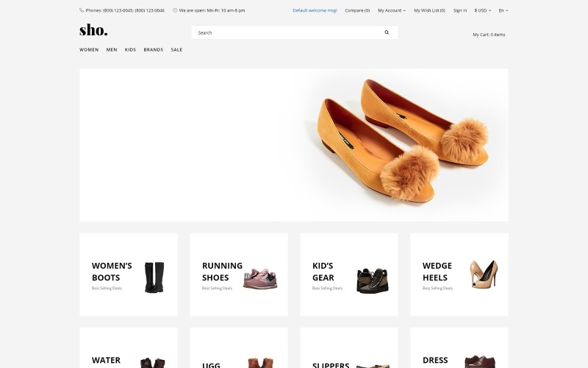This screenshot has width=588, height=368.
Task: Open the WOMEN menu
Action: coord(89,49)
